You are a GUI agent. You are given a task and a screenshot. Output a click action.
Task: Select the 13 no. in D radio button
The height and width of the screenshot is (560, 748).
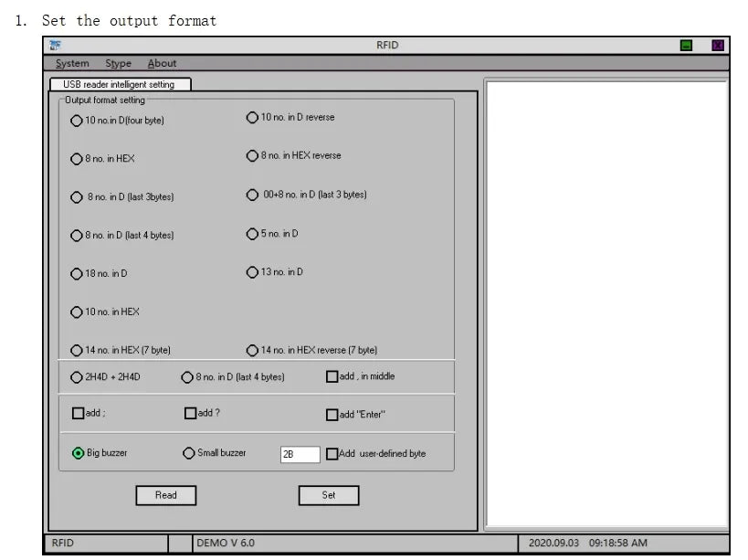[252, 272]
